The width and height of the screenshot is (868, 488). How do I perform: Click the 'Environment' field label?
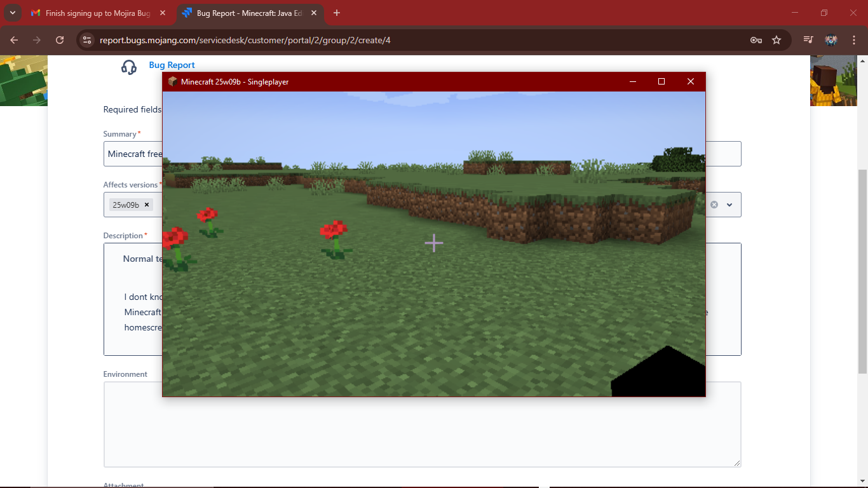click(x=125, y=374)
